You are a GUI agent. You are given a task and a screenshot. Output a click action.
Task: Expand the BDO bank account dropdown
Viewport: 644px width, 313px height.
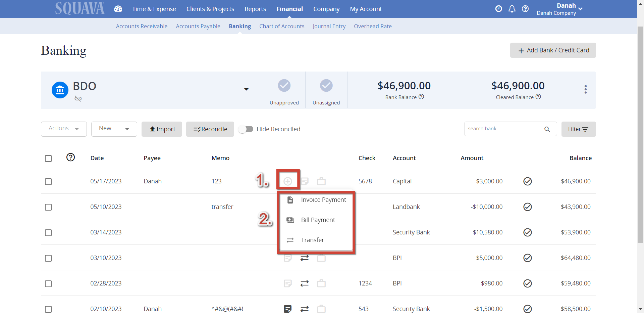(x=247, y=89)
